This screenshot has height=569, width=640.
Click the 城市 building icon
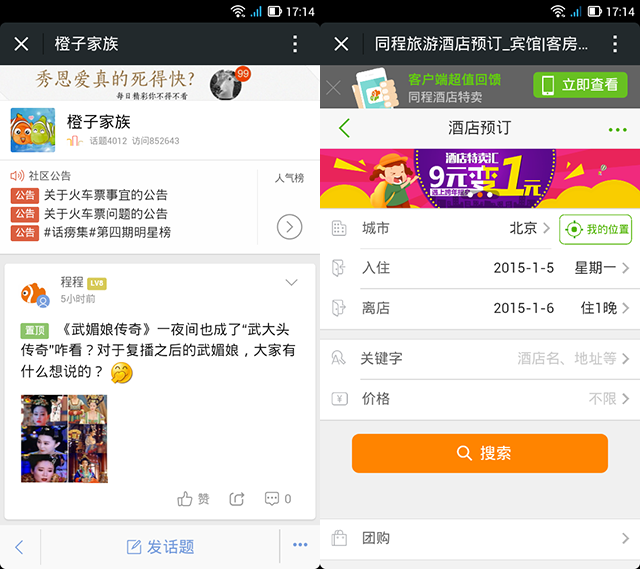coord(339,228)
